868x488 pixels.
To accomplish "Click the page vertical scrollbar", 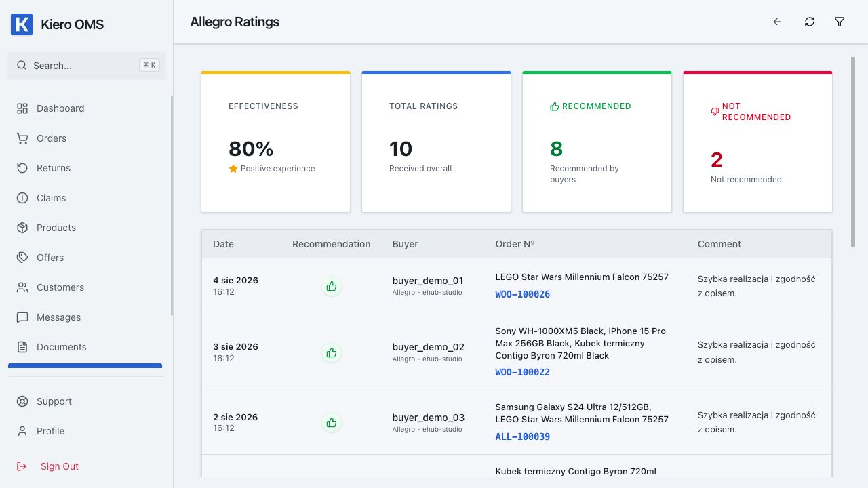I will pyautogui.click(x=853, y=151).
